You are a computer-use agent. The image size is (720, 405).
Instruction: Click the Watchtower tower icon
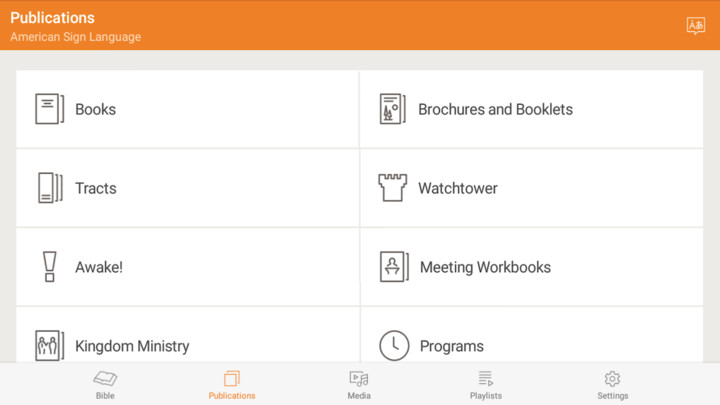393,188
